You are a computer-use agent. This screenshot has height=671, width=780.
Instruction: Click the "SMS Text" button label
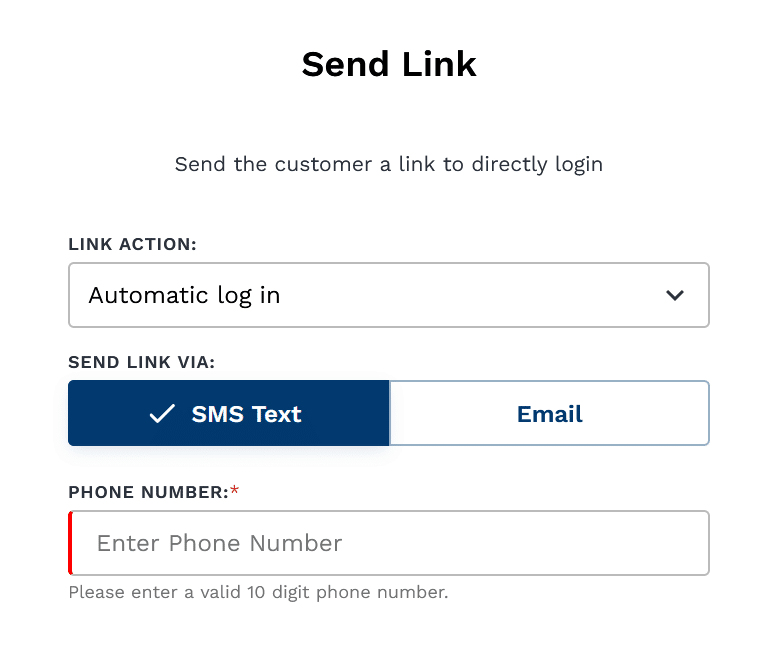pyautogui.click(x=246, y=414)
